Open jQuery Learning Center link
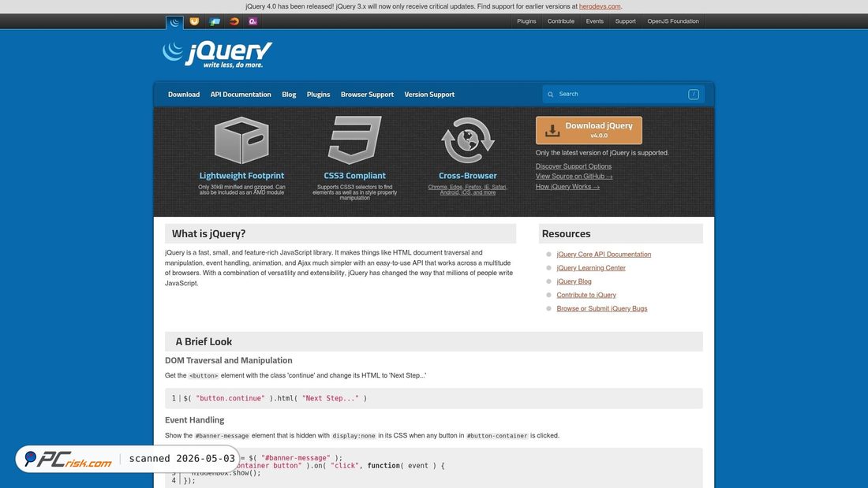This screenshot has width=868, height=488. (591, 268)
